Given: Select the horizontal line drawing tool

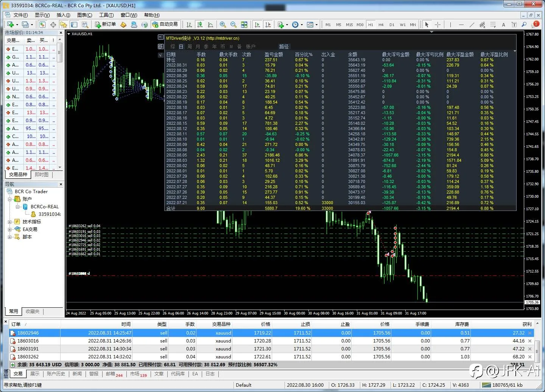Looking at the screenshot, I should (461, 25).
